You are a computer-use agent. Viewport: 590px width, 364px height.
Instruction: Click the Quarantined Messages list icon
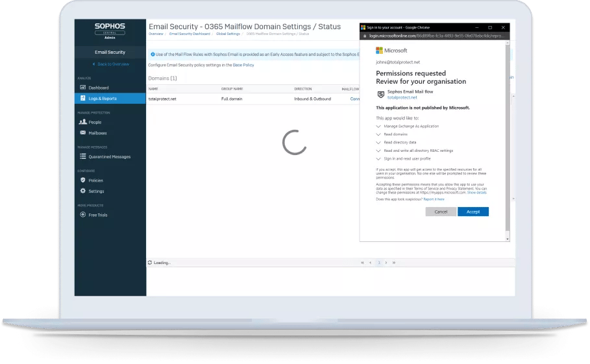coord(83,156)
